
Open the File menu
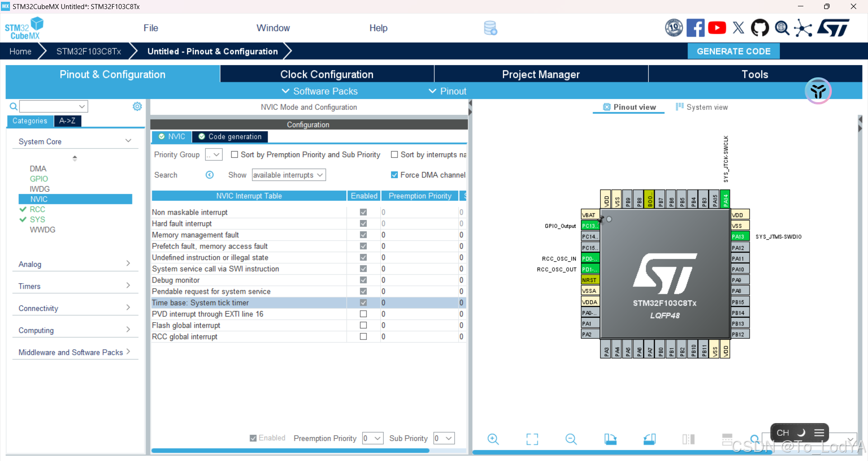[x=151, y=28]
